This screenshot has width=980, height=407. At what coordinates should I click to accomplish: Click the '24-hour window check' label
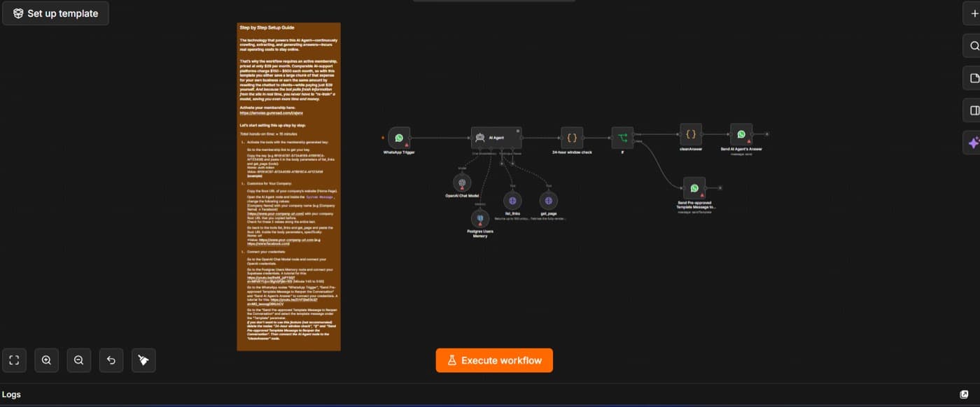click(x=572, y=152)
